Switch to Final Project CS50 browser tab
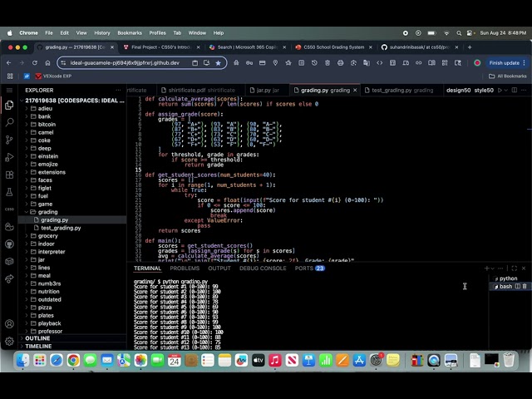This screenshot has width=532, height=399. point(160,47)
